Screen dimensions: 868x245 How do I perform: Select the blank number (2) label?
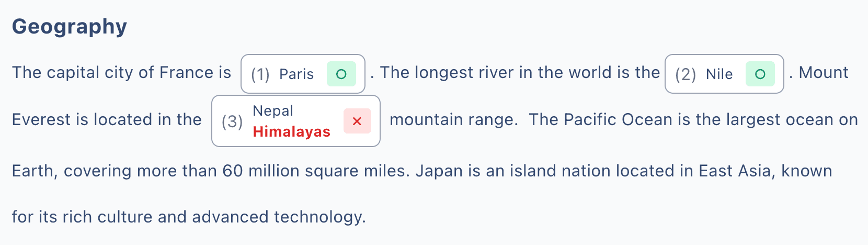(x=685, y=74)
